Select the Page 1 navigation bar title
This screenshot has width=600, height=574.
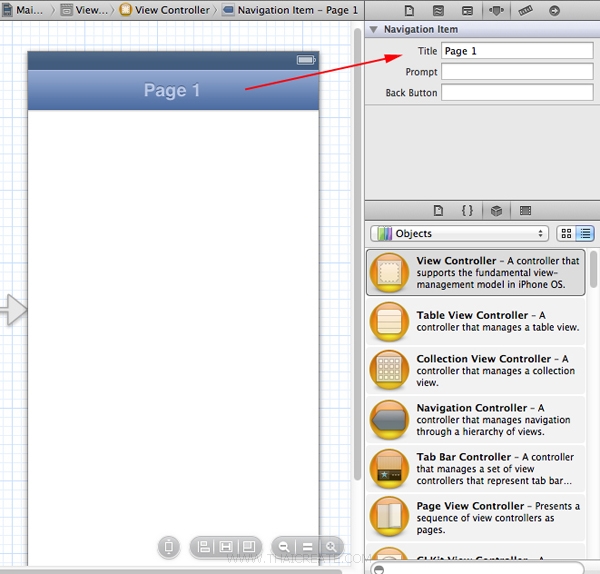[172, 90]
